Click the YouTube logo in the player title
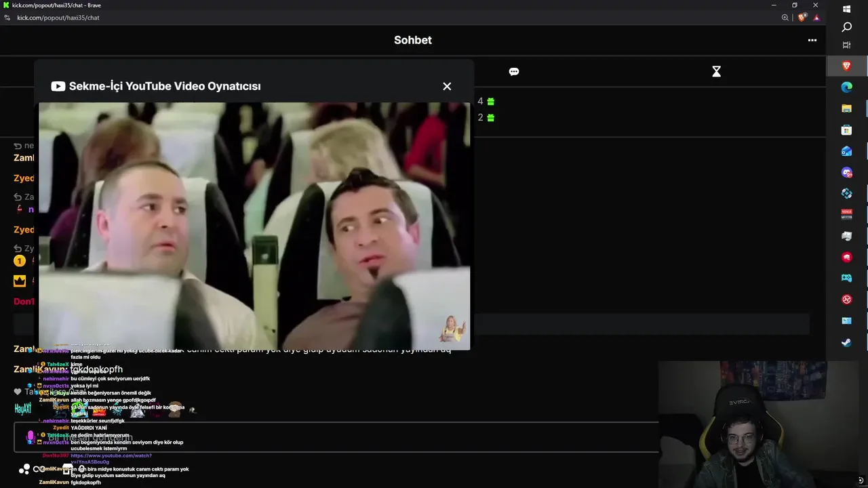 (x=58, y=86)
